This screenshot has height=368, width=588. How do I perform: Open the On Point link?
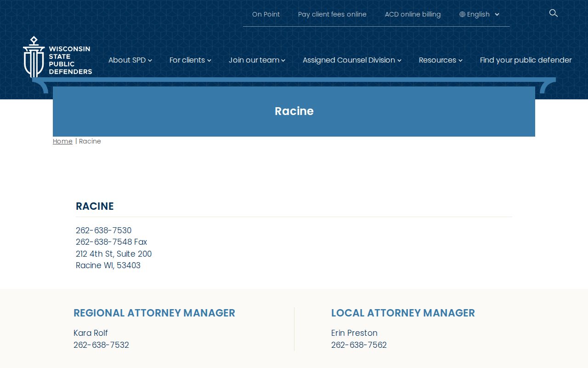tap(266, 14)
